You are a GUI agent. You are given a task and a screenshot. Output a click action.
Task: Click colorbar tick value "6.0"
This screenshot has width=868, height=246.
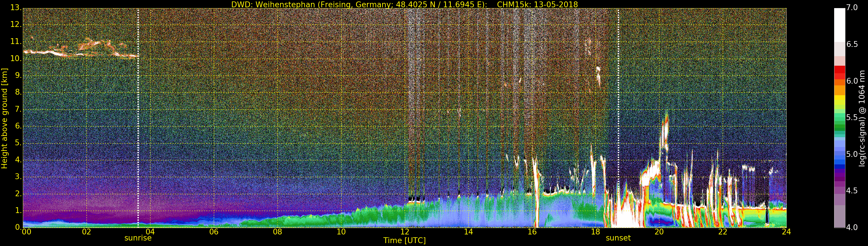pos(852,81)
